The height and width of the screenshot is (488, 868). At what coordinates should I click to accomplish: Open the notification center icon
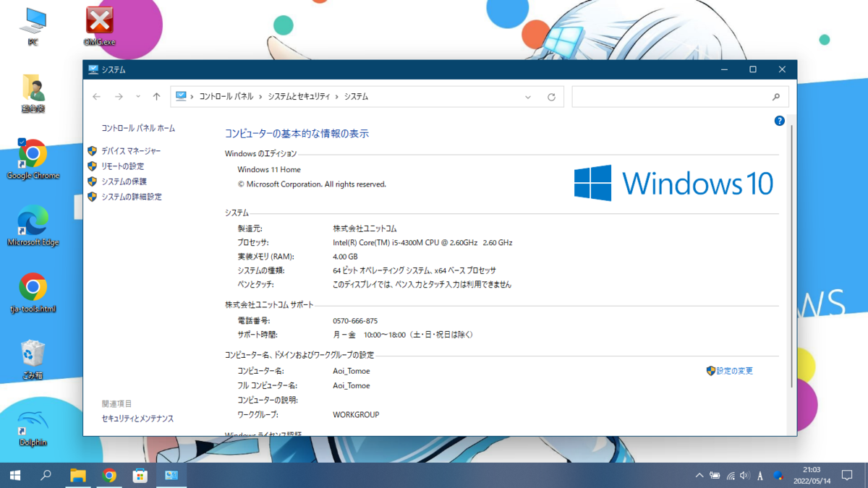[847, 475]
